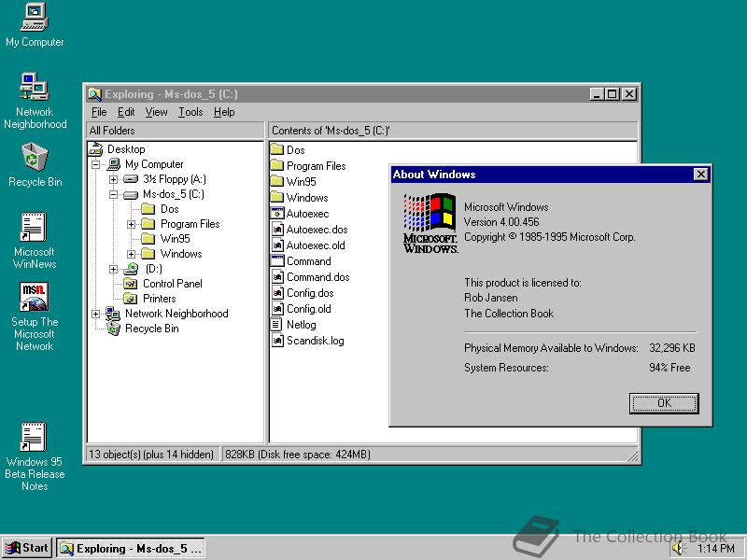Select Recycle Bin label in folder tree
This screenshot has height=560, width=747.
point(152,329)
